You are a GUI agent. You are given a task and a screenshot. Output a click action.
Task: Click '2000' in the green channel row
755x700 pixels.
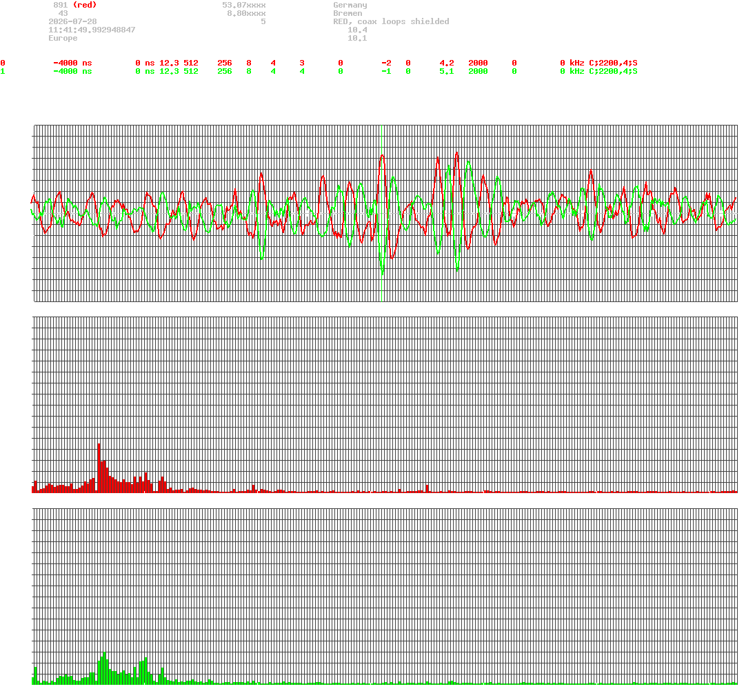[x=478, y=71]
